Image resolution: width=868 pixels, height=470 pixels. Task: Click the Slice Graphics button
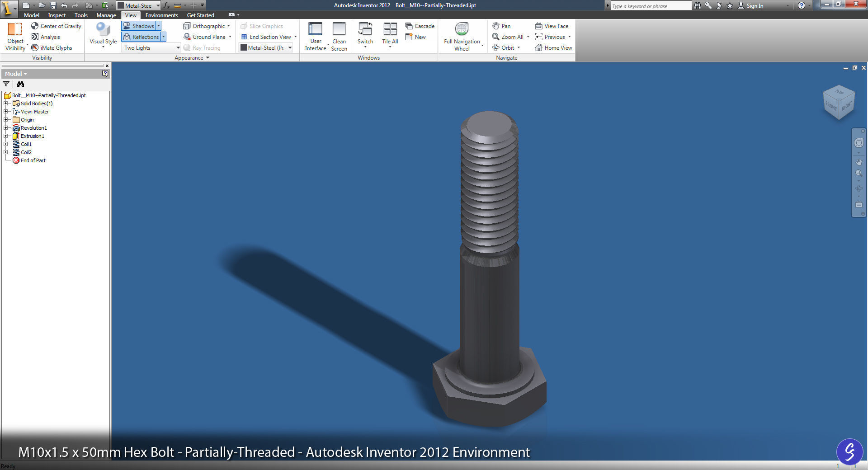click(x=262, y=26)
